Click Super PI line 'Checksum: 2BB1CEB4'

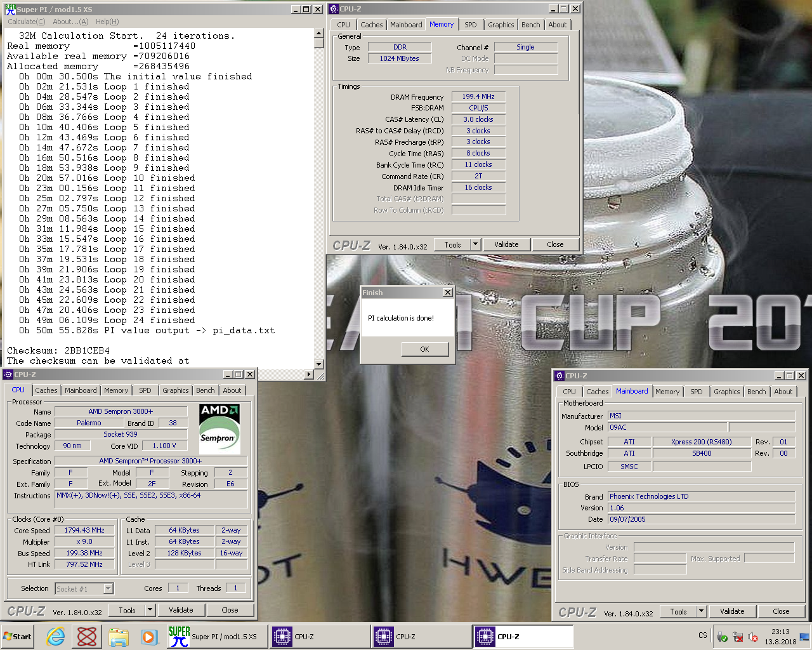(58, 350)
